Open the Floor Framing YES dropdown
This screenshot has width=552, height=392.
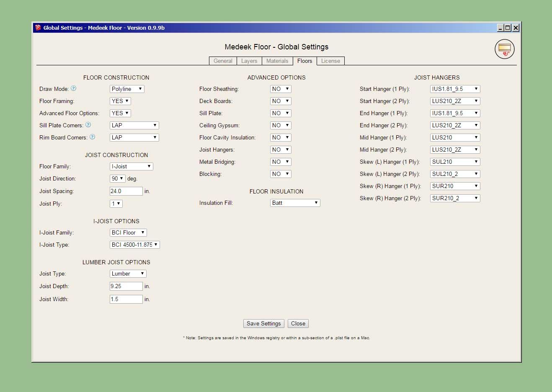tap(120, 101)
